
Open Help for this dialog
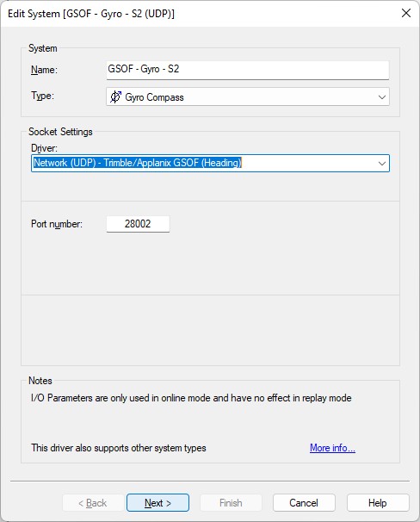[378, 503]
